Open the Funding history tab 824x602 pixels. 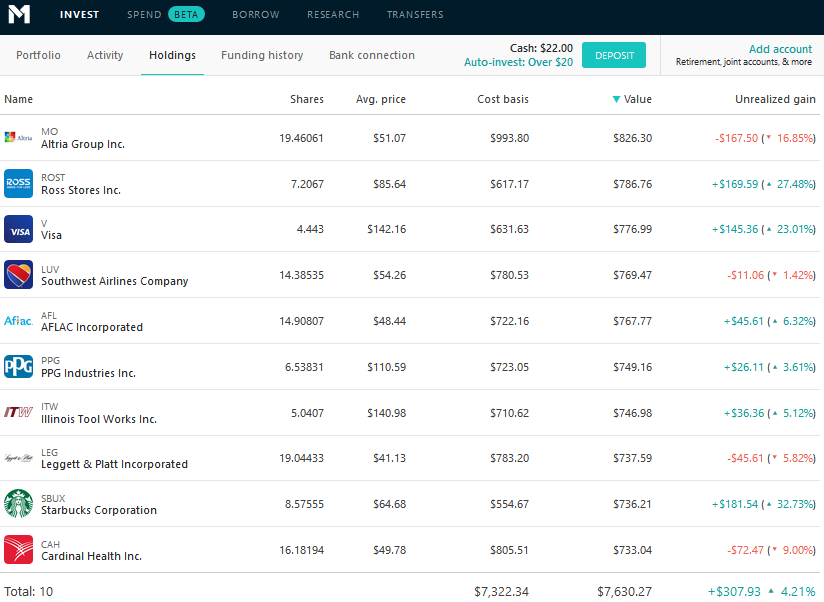click(262, 55)
